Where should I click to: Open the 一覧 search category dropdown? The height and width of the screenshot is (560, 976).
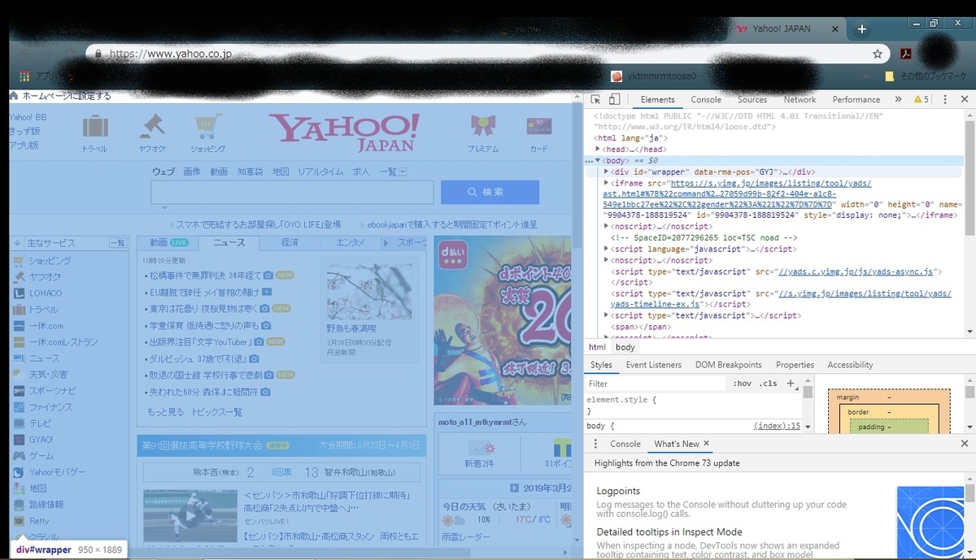click(393, 171)
